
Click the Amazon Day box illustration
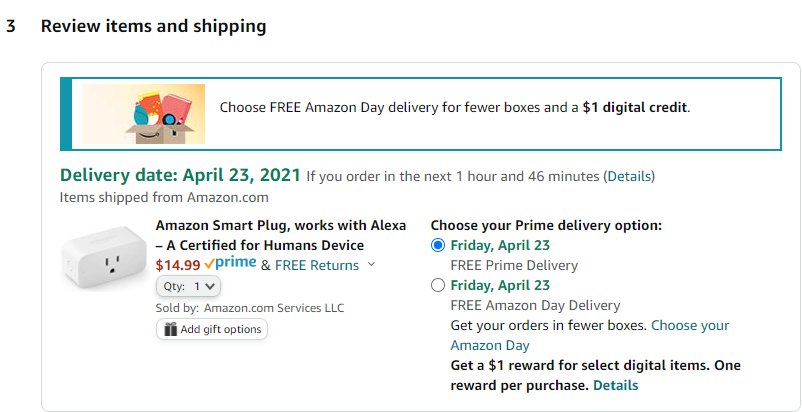149,113
